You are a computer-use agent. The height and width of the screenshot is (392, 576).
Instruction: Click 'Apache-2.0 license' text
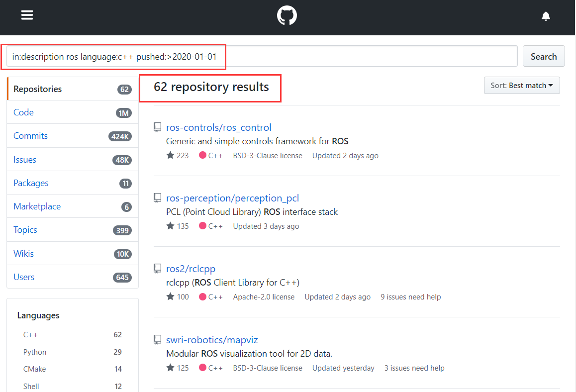[x=264, y=297]
